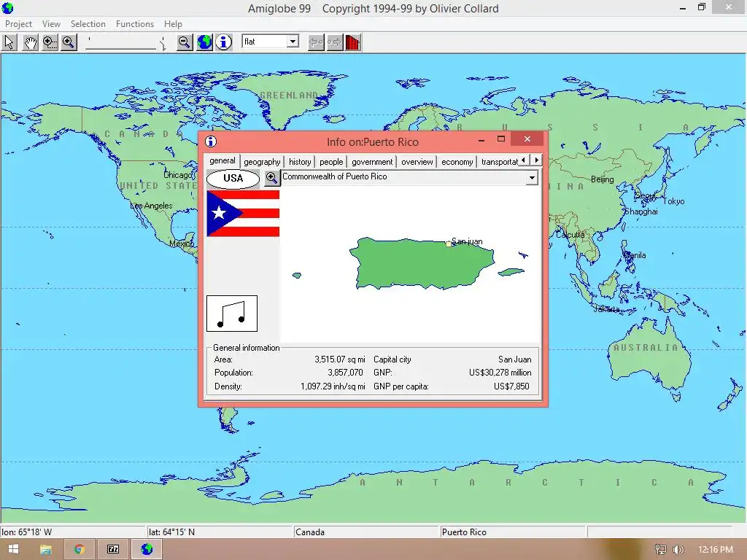This screenshot has width=747, height=560.
Task: Open the Selection menu
Action: [88, 24]
